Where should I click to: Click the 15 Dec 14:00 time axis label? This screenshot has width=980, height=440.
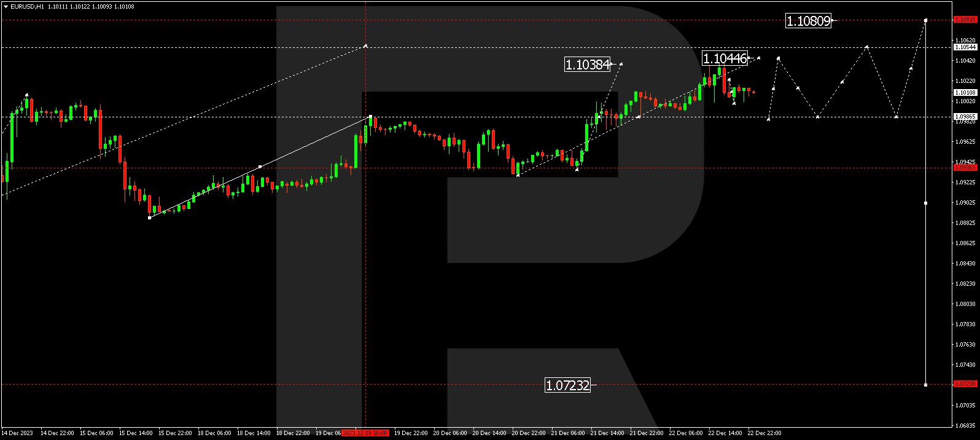136,433
